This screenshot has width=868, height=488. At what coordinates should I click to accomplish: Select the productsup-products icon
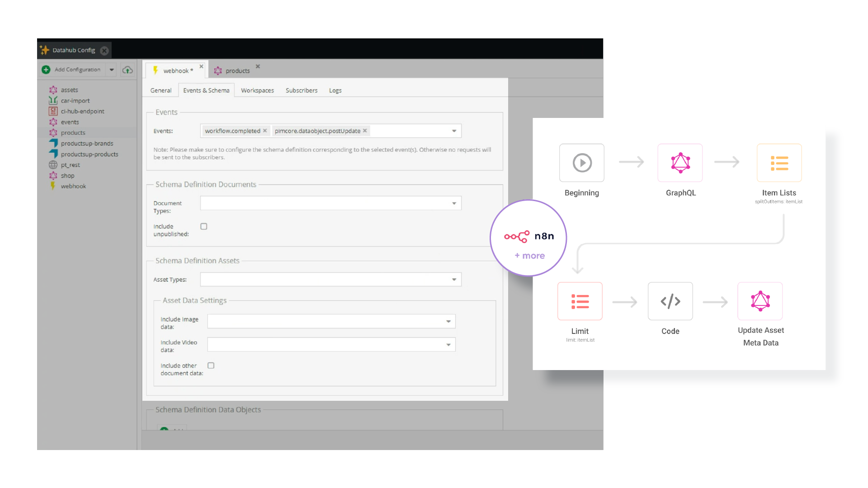[x=53, y=154]
